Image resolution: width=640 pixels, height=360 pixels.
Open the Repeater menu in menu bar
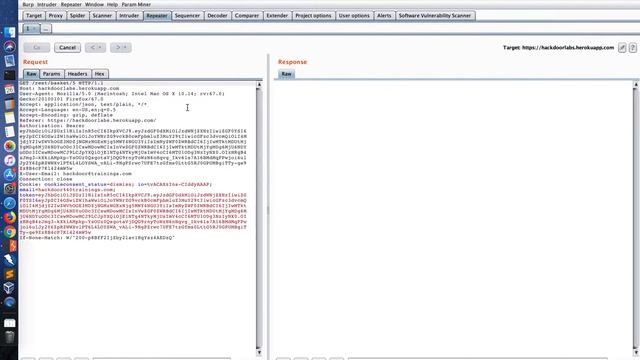coord(71,4)
